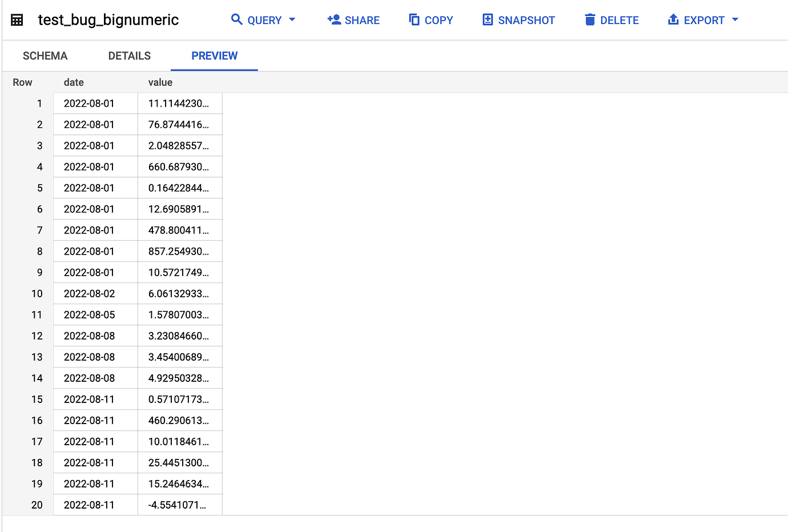Click DELETE to remove the table

(620, 19)
